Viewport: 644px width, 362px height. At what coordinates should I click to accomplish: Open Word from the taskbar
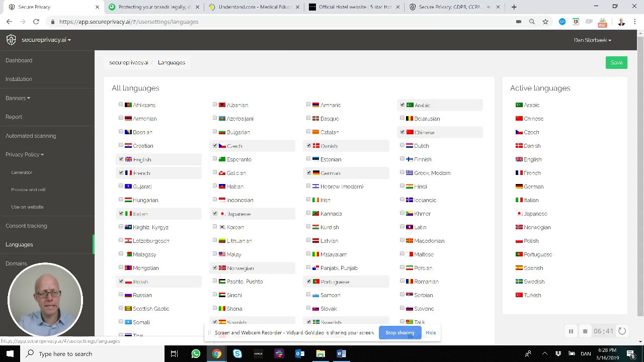point(341,354)
